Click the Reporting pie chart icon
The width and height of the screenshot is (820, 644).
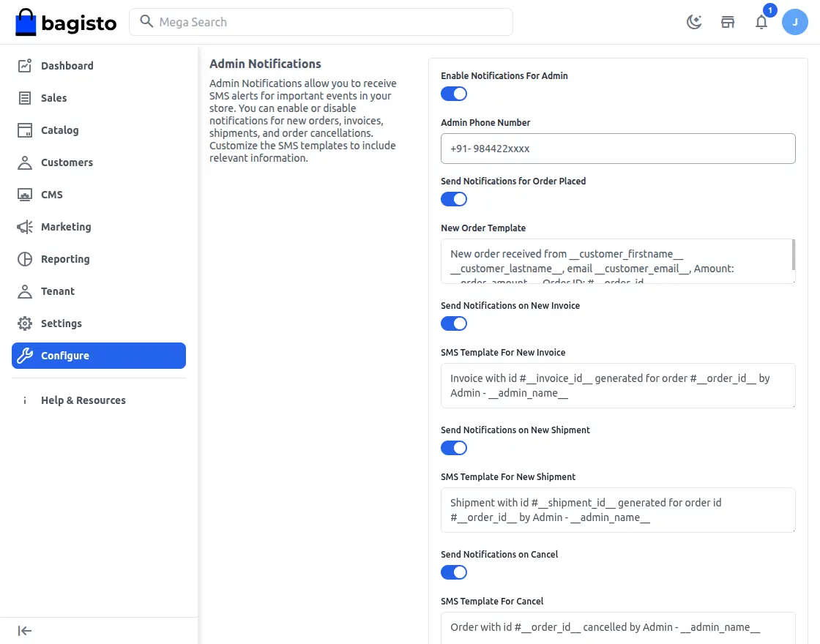[x=25, y=259]
